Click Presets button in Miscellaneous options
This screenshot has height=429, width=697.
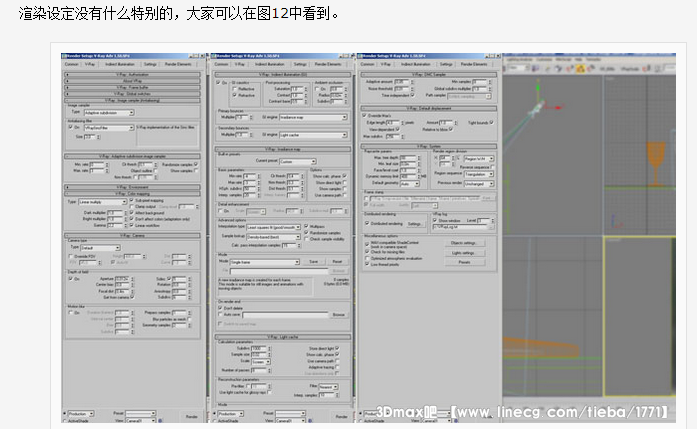pos(465,262)
